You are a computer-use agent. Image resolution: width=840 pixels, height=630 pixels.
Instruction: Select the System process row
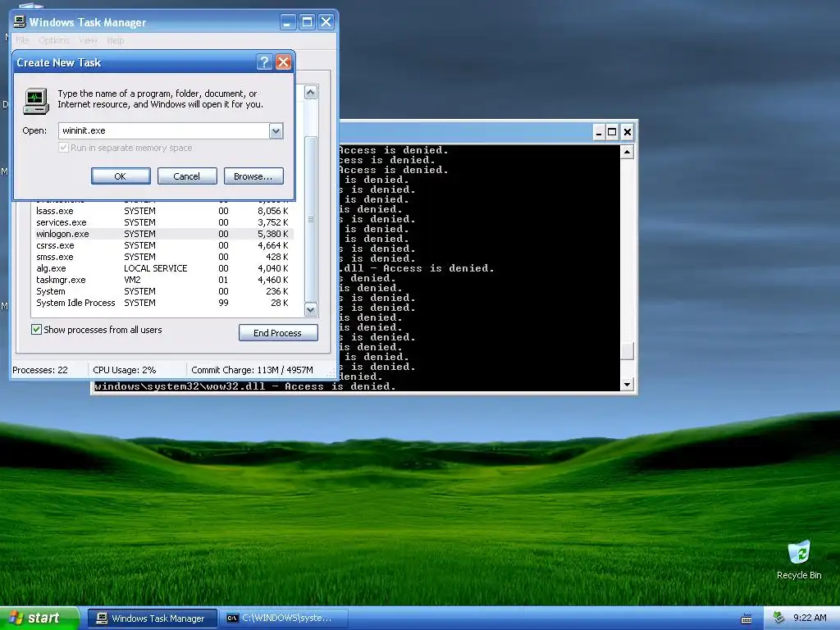[164, 291]
